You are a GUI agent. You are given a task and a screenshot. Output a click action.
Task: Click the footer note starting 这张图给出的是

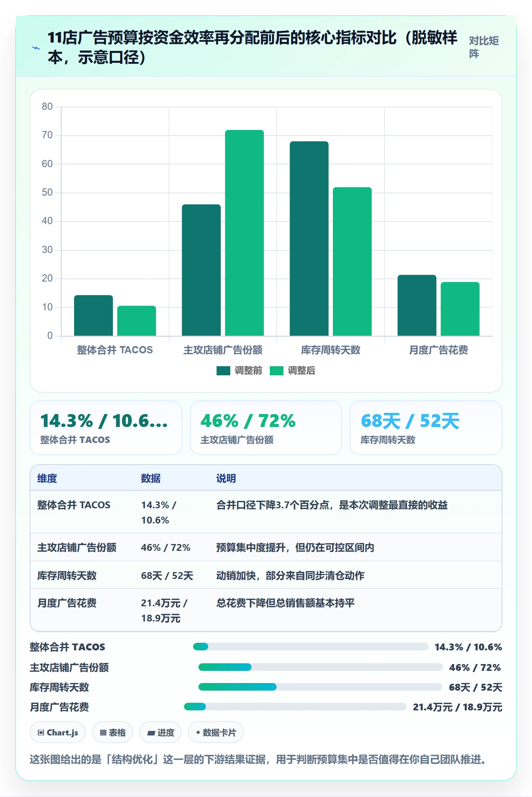tap(258, 759)
